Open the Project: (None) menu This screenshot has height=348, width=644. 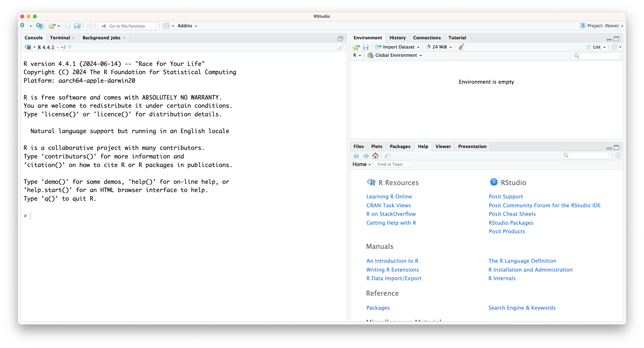pyautogui.click(x=602, y=26)
